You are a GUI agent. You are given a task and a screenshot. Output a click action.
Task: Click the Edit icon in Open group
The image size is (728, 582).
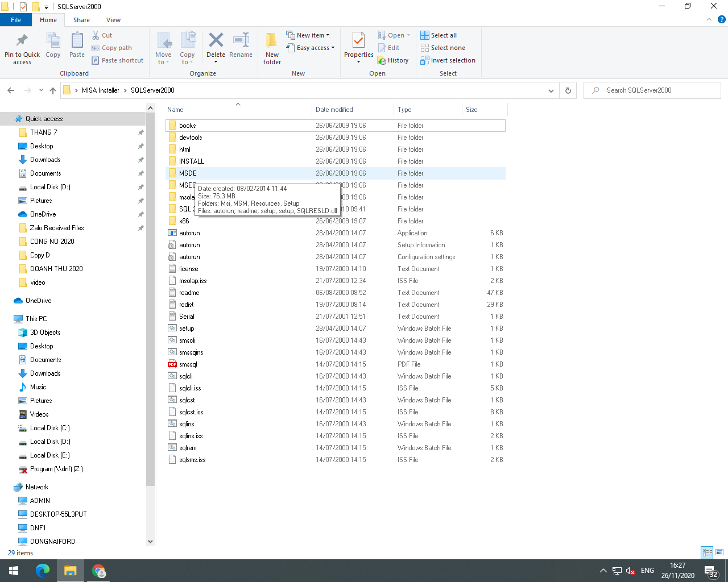click(x=382, y=48)
